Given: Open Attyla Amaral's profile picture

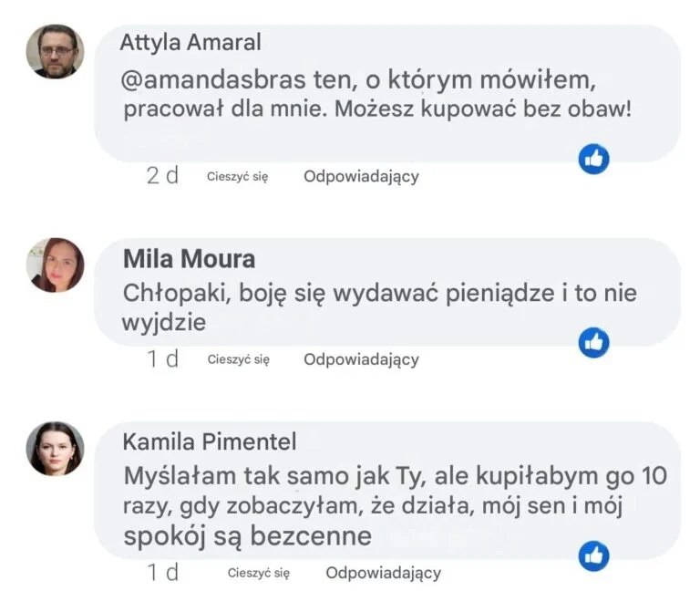Looking at the screenshot, I should [x=55, y=51].
